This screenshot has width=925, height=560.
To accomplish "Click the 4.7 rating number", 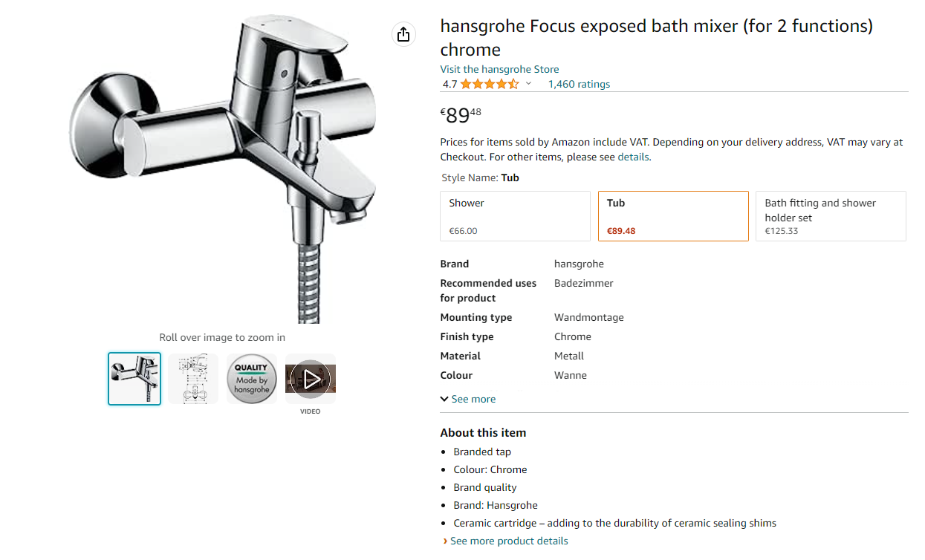I will [449, 84].
